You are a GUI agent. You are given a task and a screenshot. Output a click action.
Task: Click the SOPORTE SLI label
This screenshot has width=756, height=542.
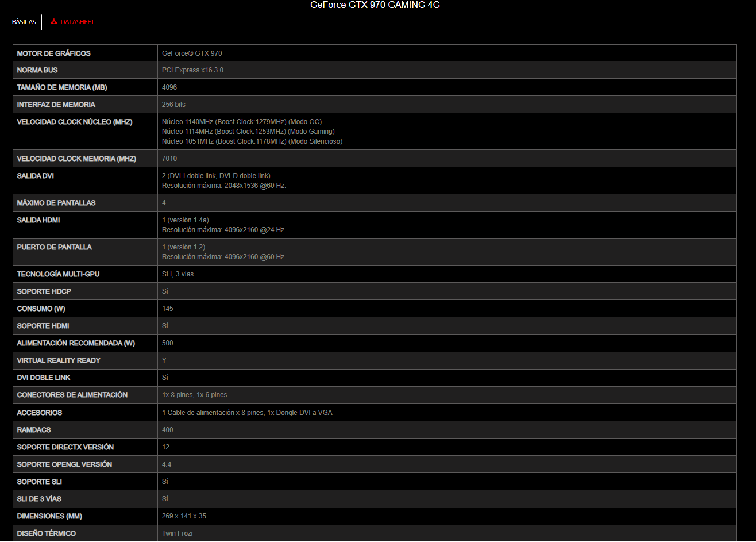tap(40, 482)
